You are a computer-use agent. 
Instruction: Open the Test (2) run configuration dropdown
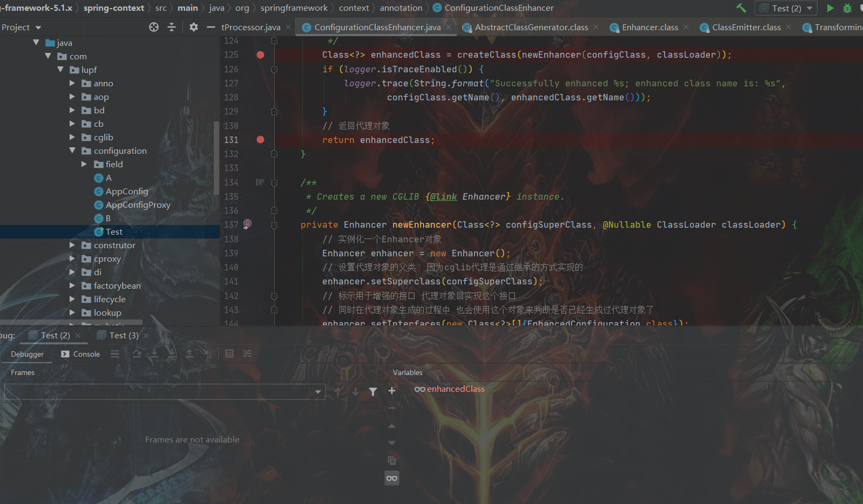pos(786,8)
